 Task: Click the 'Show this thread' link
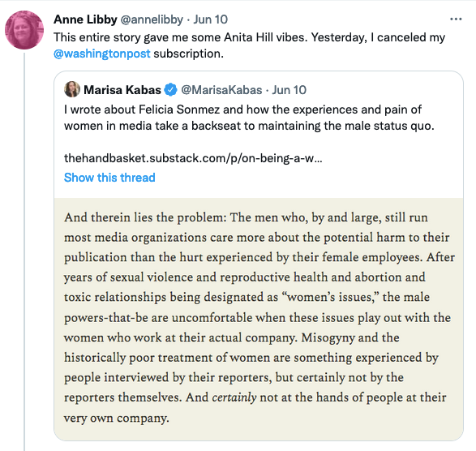click(109, 178)
